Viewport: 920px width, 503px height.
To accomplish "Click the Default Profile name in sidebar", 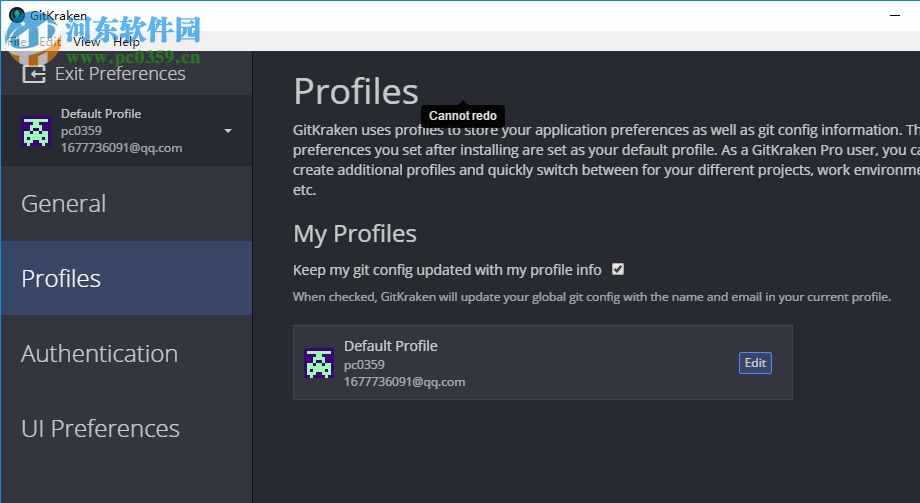I will click(x=101, y=113).
